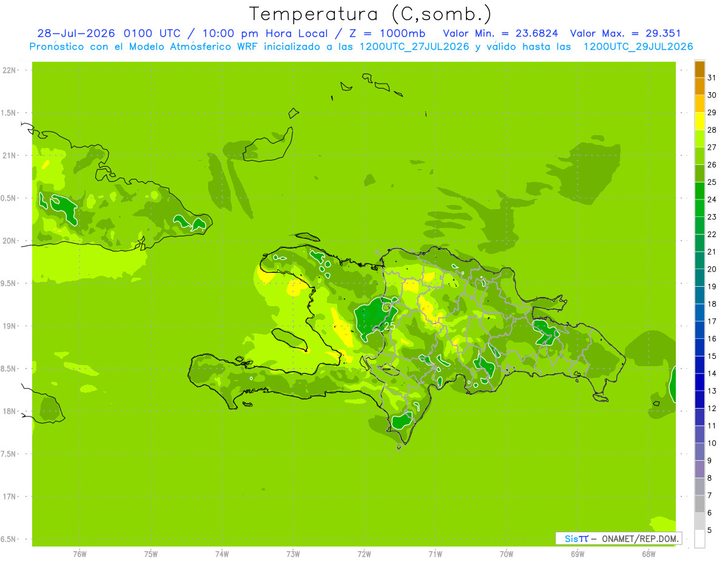The height and width of the screenshot is (562, 728).
Task: Click the '72W' longitude axis label
Action: tap(365, 554)
